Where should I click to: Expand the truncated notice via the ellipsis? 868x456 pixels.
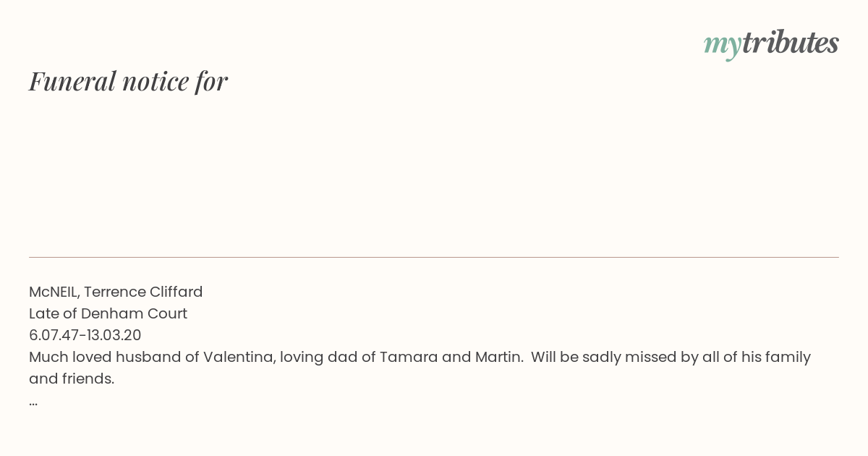point(33,402)
